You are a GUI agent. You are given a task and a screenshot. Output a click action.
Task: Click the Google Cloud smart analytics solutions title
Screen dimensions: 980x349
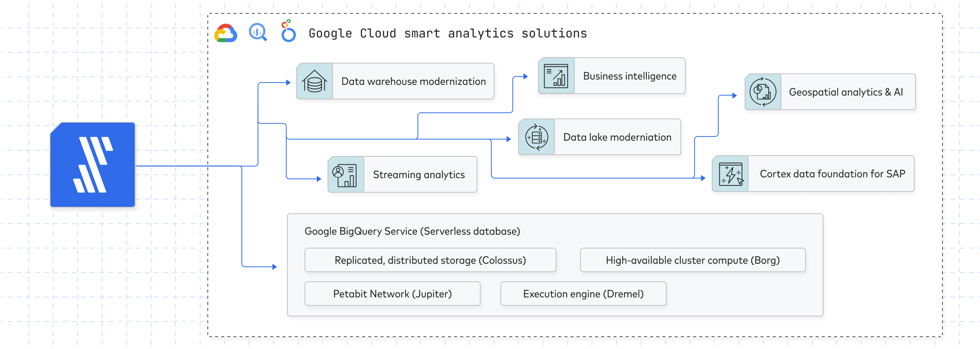point(448,34)
